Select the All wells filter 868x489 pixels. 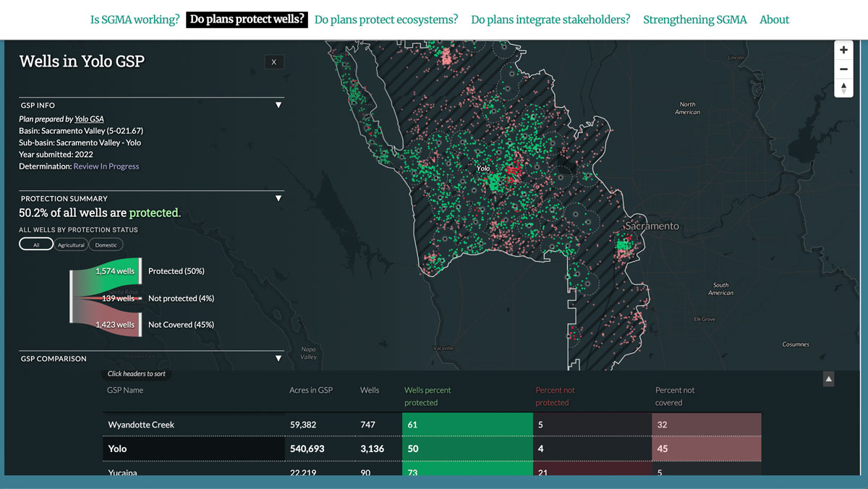[36, 245]
